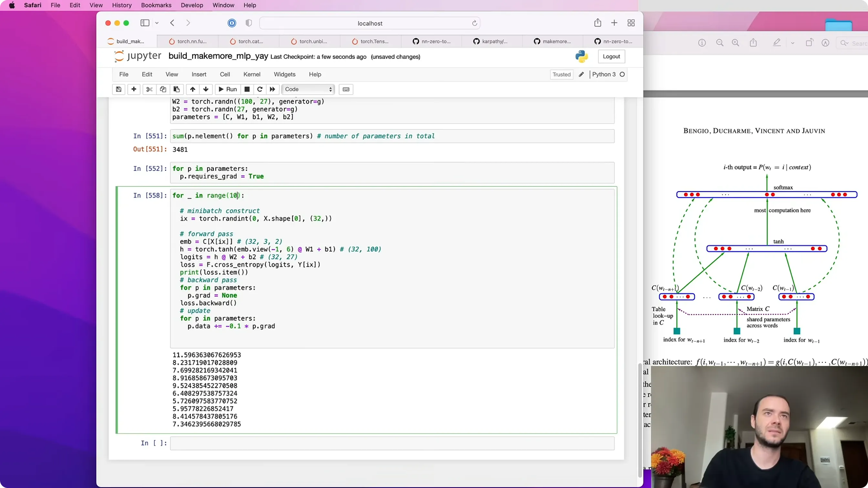Show Safari tab overview grid icon
This screenshot has width=868, height=488.
[631, 23]
